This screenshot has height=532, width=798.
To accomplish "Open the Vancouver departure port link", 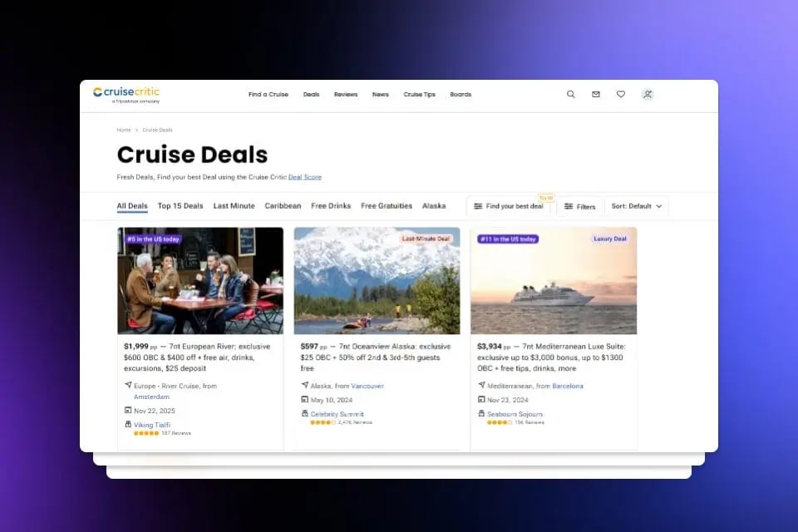I will click(x=367, y=386).
